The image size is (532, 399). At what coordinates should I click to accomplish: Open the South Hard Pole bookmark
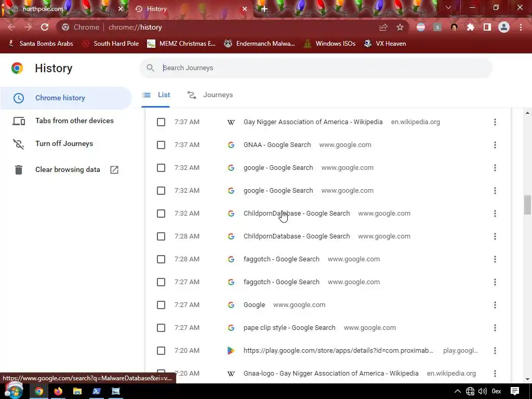[x=111, y=44]
